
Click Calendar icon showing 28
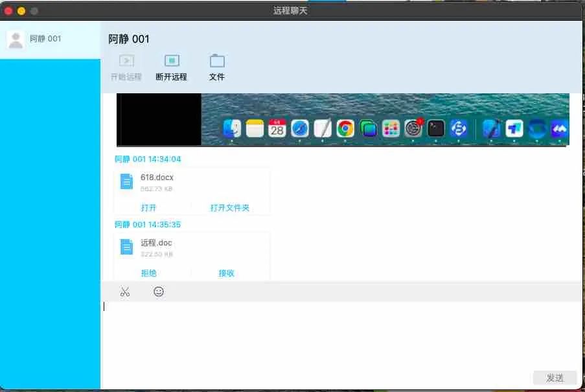[277, 129]
